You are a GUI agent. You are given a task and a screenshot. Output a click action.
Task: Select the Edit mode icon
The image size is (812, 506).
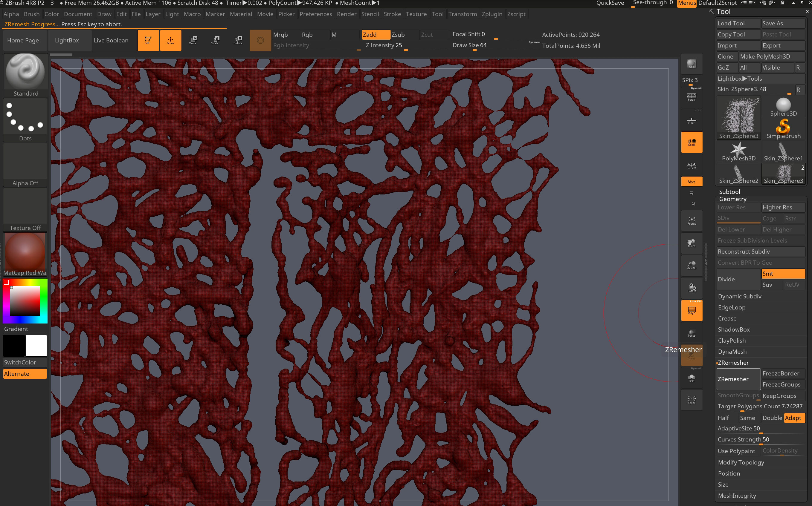coord(148,40)
